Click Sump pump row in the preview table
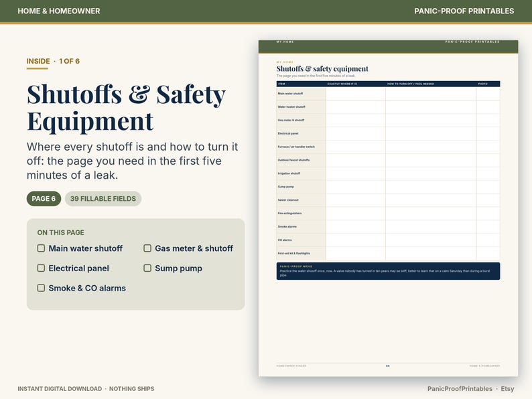 [388, 187]
